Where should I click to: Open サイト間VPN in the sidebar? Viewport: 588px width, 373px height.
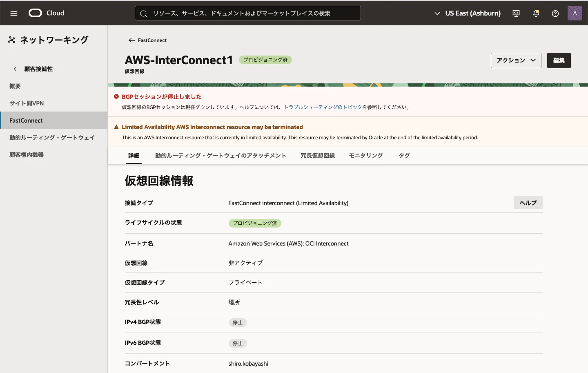tap(53, 103)
